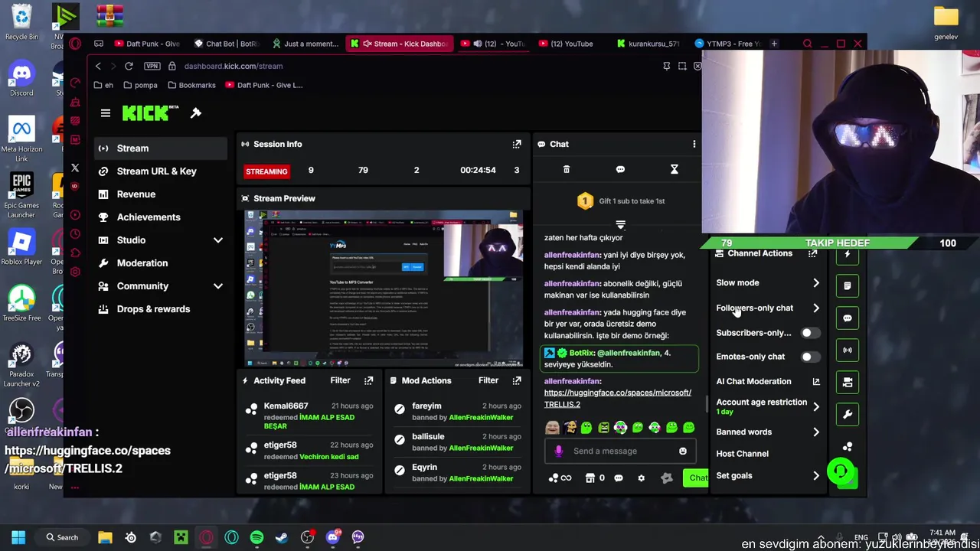Open the Activity Feed Filter dropdown
This screenshot has width=980, height=551.
[340, 380]
